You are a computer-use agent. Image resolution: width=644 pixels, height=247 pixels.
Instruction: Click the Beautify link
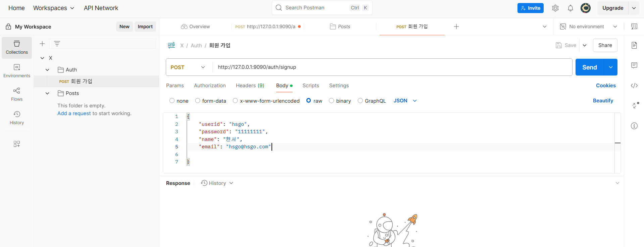[603, 101]
